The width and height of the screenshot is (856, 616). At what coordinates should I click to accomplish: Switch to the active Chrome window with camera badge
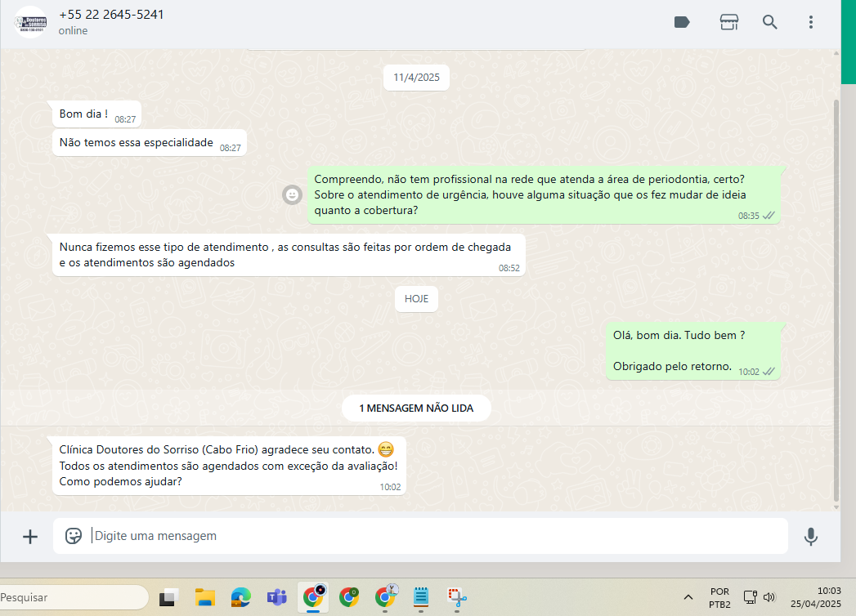[313, 597]
